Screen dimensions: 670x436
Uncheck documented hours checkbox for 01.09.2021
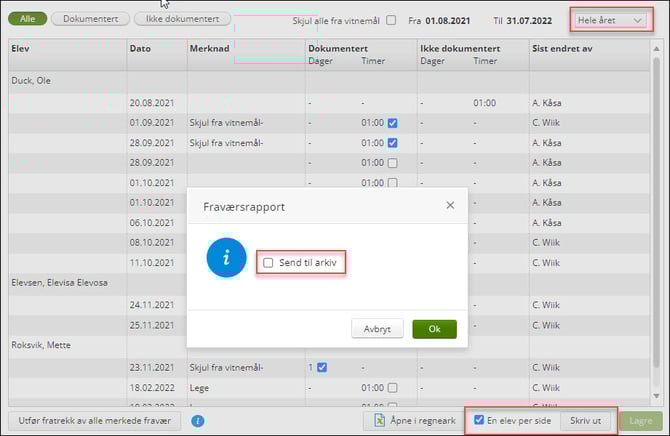click(393, 123)
